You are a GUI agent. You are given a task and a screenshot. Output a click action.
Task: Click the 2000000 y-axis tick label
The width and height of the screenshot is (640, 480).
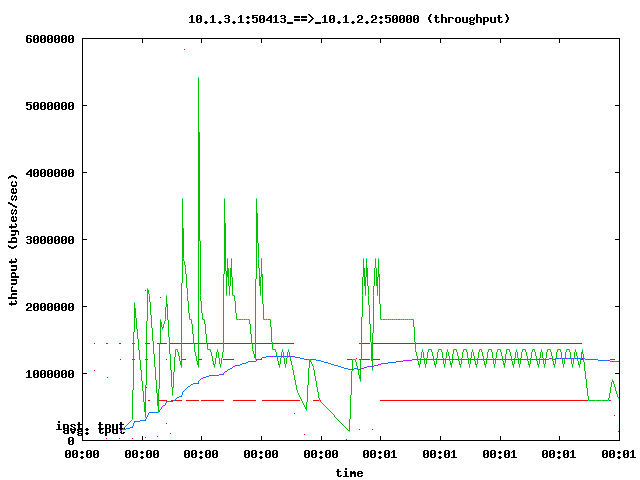coord(51,307)
